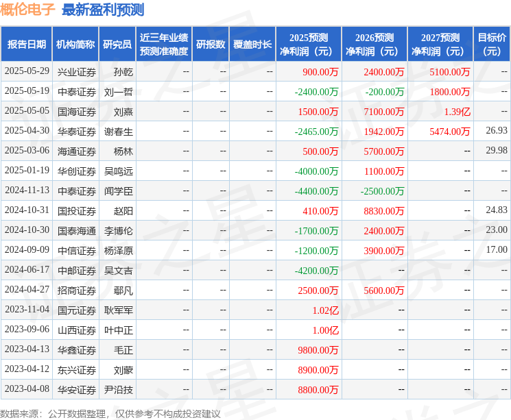Click the 1.39亿 forecast value

click(x=457, y=112)
